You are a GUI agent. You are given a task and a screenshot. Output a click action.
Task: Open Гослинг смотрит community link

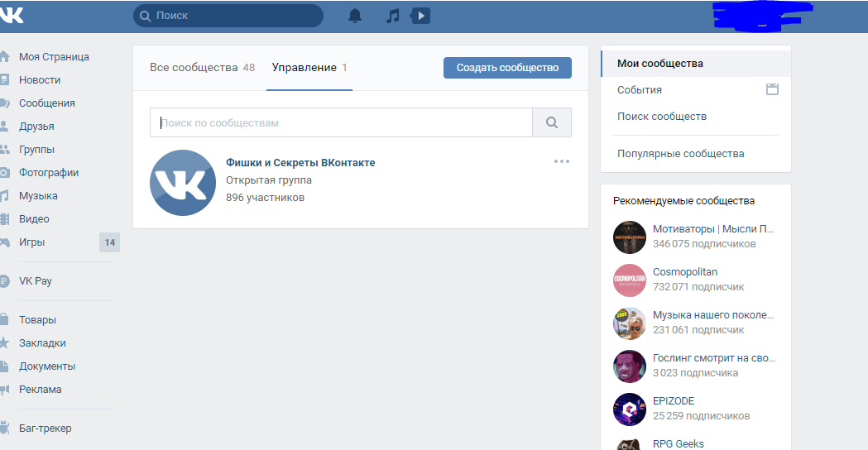714,358
